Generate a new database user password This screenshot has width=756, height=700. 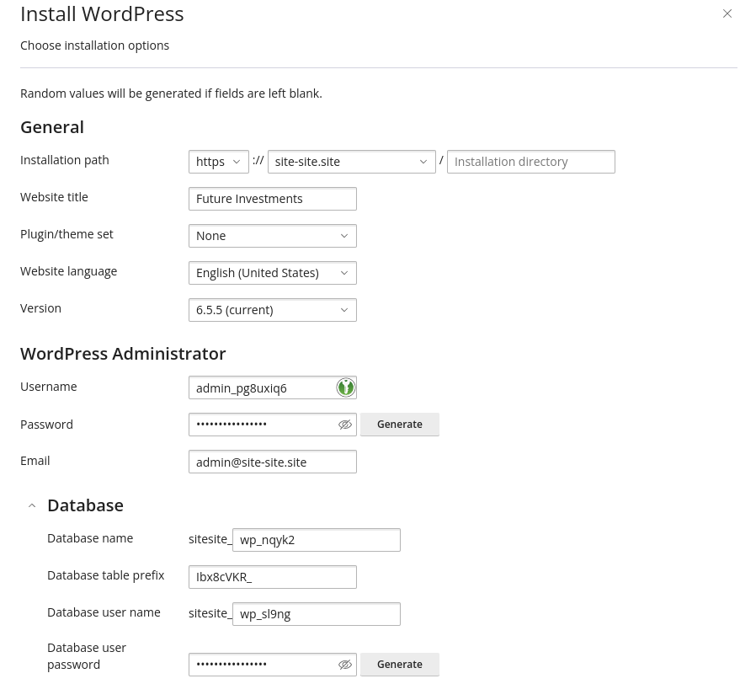(400, 665)
